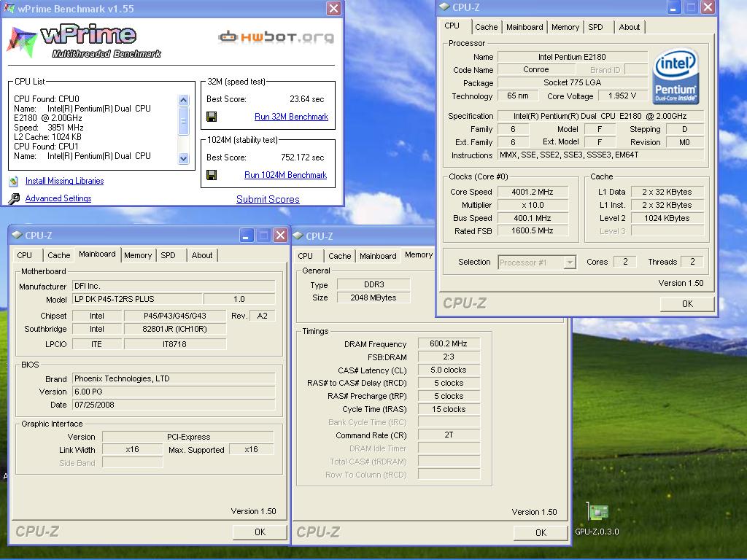Click the CPU List scrollbar thumb
Screen dimensions: 747x560
click(183, 121)
